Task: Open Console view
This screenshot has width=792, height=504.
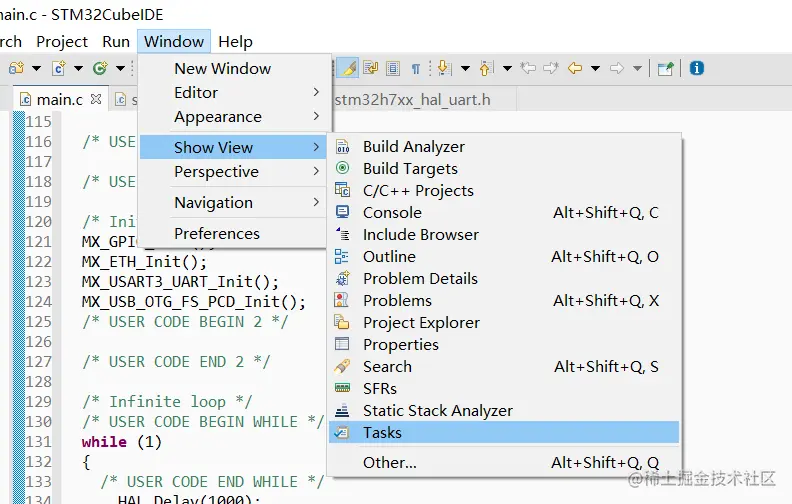Action: coord(504,213)
